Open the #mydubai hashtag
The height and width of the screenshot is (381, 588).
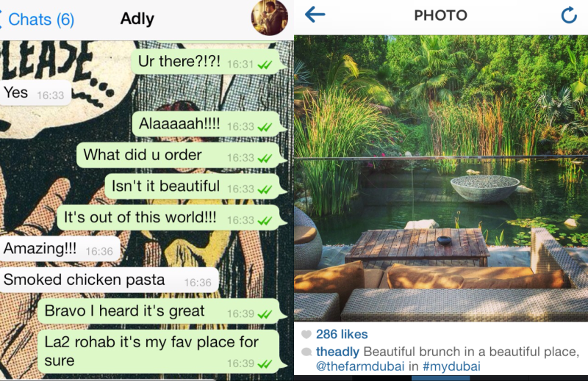pyautogui.click(x=451, y=366)
